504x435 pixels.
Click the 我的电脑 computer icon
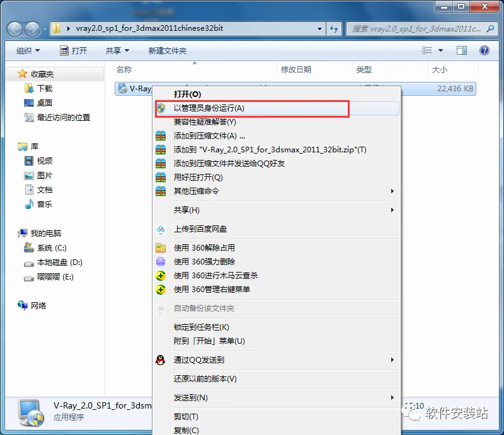(23, 233)
